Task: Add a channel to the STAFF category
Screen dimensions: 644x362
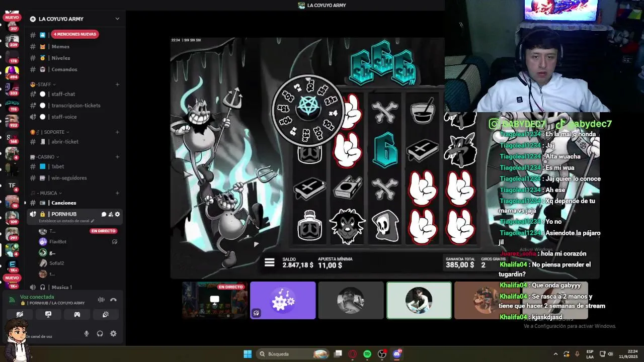Action: coord(117,84)
